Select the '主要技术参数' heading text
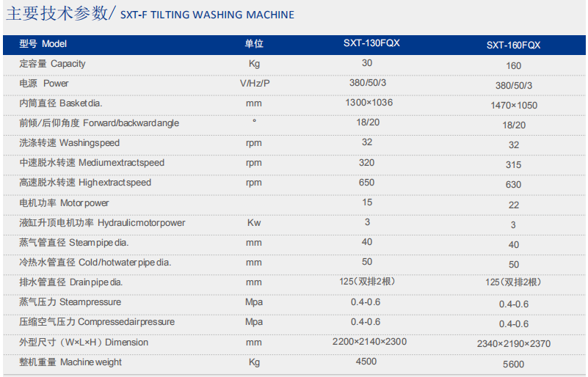Screen dimensions: 588x377 (x=57, y=13)
